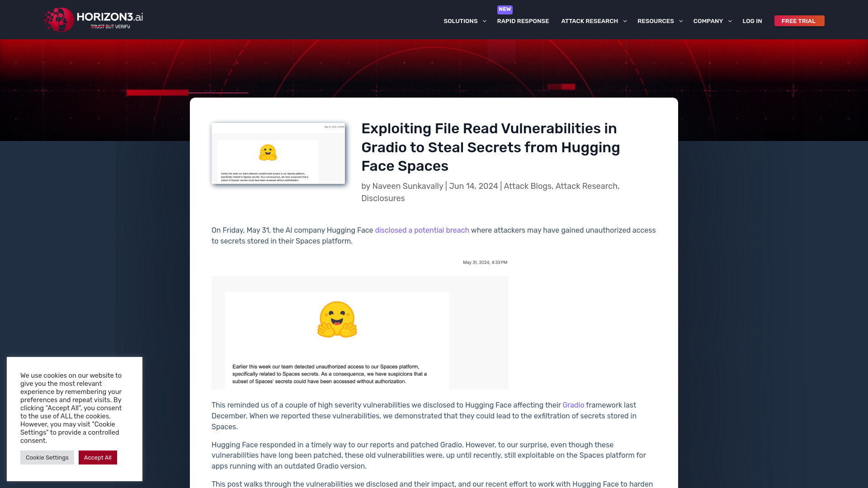Screen dimensions: 868x488
Task: Click the FREE TRIAL button
Action: click(799, 21)
